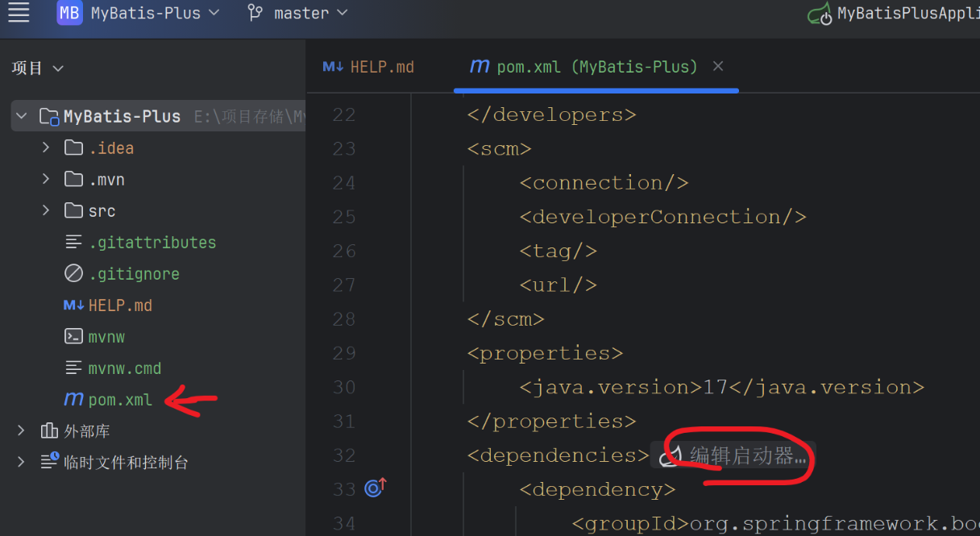Place cursor in the java.version line
Image resolution: width=980 pixels, height=536 pixels.
click(721, 388)
